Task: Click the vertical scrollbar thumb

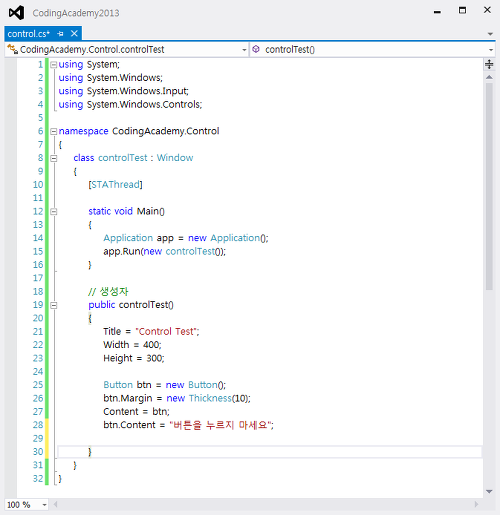Action: 489,187
